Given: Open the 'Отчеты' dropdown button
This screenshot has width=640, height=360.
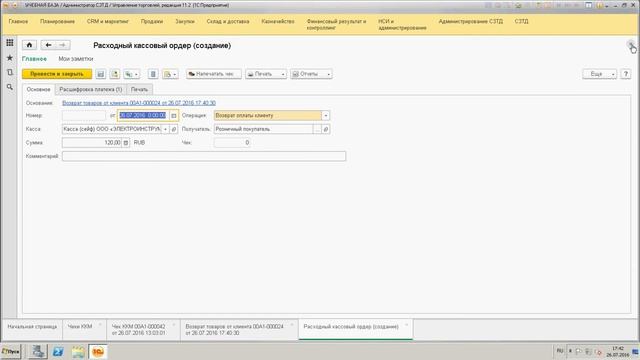Looking at the screenshot, I should point(311,74).
